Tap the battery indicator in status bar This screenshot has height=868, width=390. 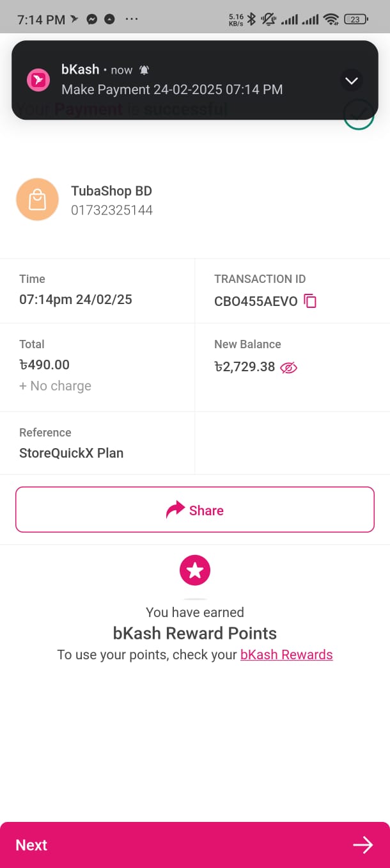355,19
